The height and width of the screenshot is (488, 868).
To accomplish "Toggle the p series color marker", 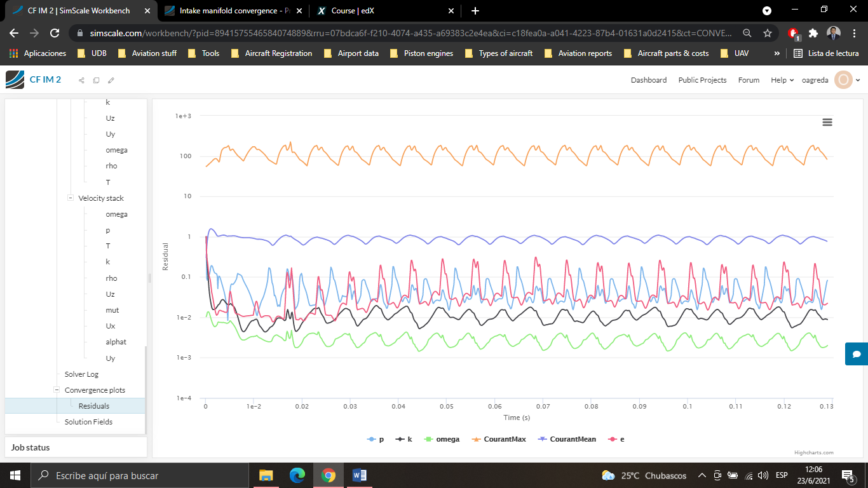I will click(371, 439).
